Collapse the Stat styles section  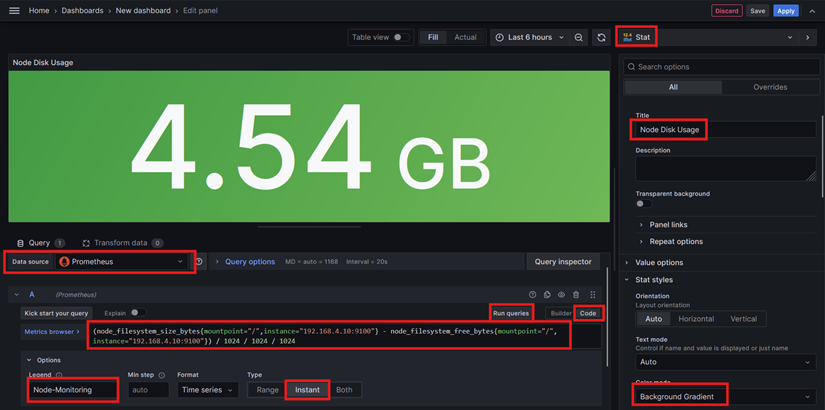pos(653,279)
